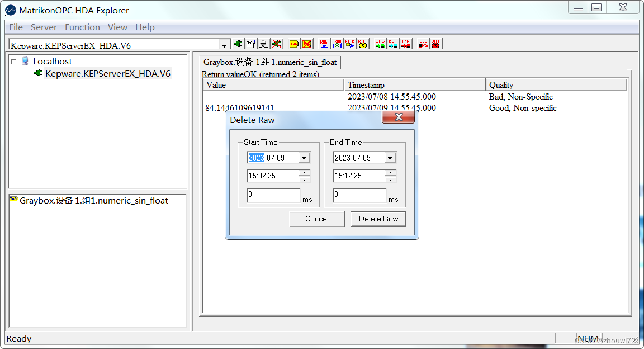Open the End Time date dropdown
Viewport: 644px width, 349px height.
(x=391, y=157)
